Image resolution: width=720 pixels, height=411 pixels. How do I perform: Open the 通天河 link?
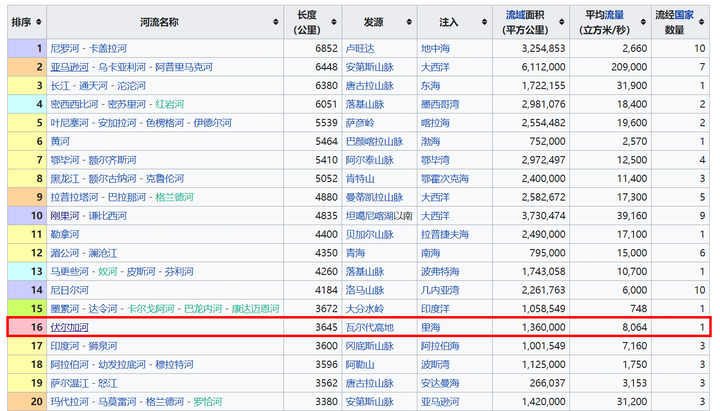93,85
